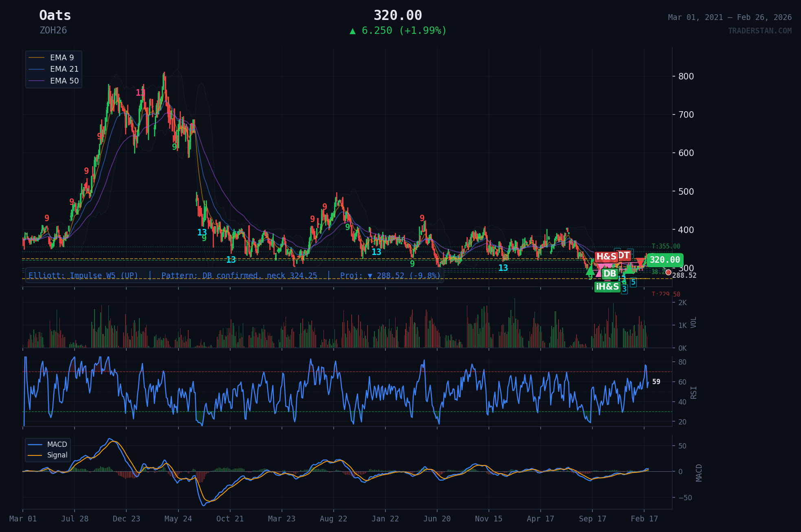The image size is (801, 532).
Task: Click the red DT pattern label
Action: (624, 255)
